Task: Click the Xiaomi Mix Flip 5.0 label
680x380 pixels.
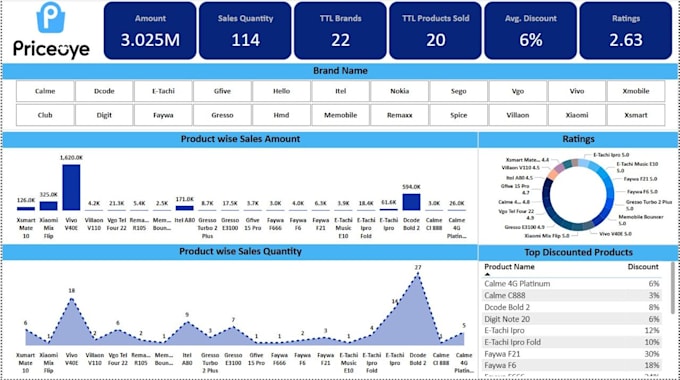Action: [x=546, y=236]
